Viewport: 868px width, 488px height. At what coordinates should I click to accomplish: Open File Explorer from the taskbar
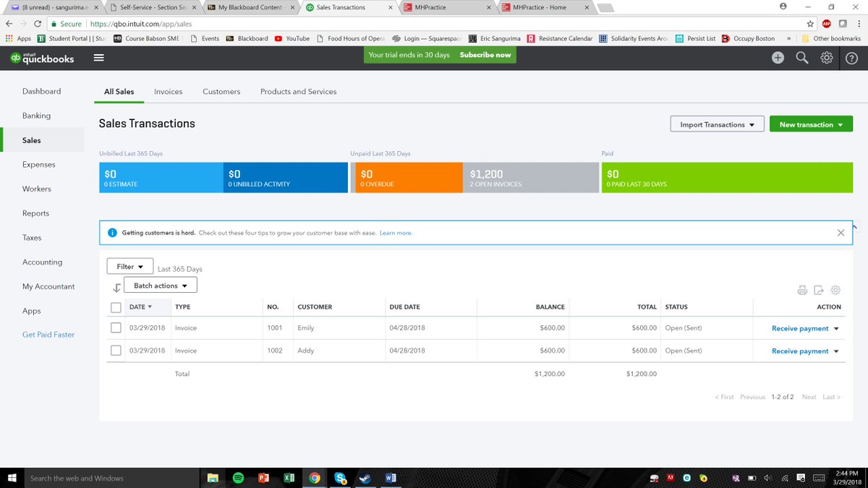[213, 478]
